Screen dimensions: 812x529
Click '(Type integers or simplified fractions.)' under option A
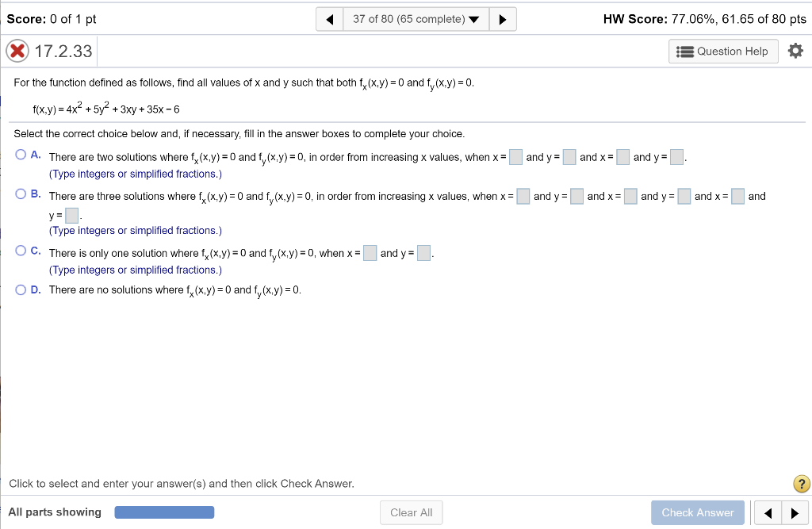click(x=135, y=174)
